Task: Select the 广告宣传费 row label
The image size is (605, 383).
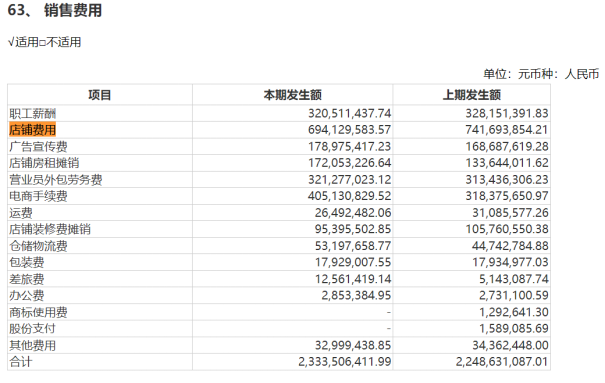Action: tap(38, 147)
